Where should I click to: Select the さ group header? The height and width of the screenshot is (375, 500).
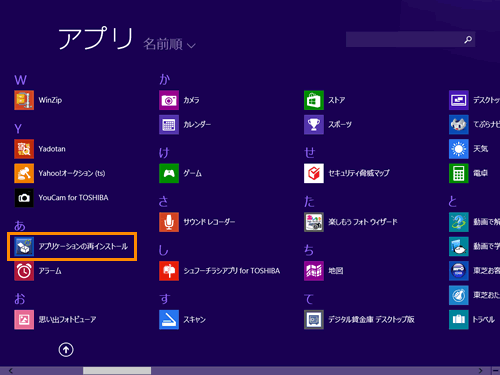pyautogui.click(x=163, y=201)
